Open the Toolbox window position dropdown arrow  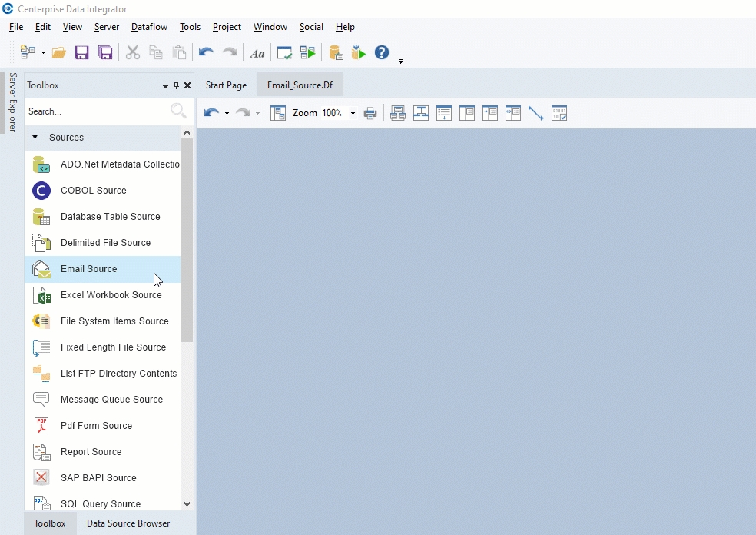[165, 86]
